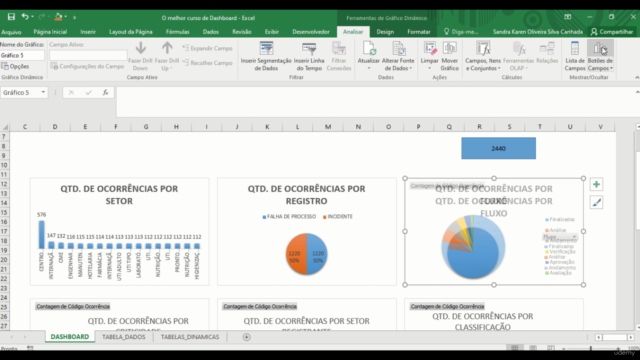The image size is (640, 360).
Task: Open Campos, Itens e Conjuntos
Action: pyautogui.click(x=483, y=56)
